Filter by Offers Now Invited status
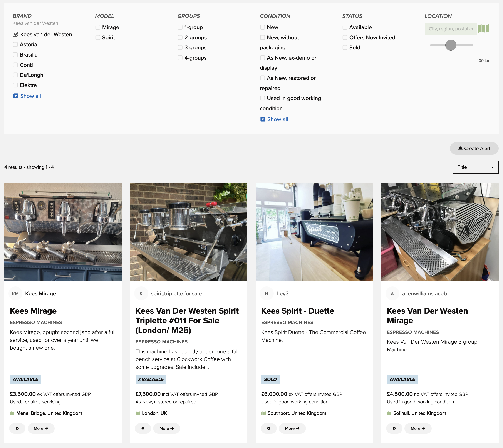 (x=345, y=37)
